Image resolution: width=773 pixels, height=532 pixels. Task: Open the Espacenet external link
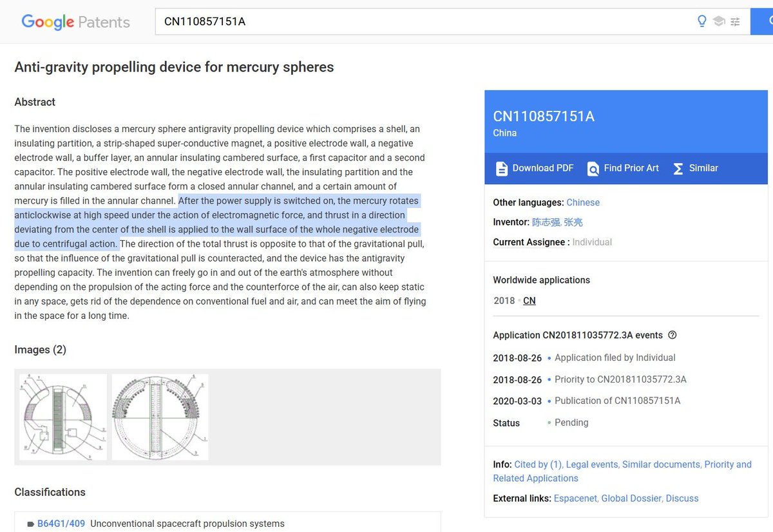575,499
